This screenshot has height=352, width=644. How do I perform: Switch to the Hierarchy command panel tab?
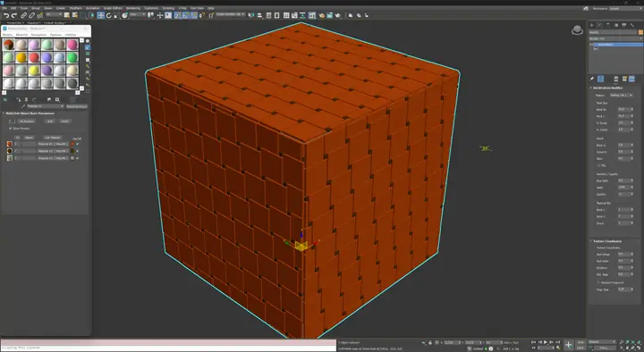click(608, 25)
